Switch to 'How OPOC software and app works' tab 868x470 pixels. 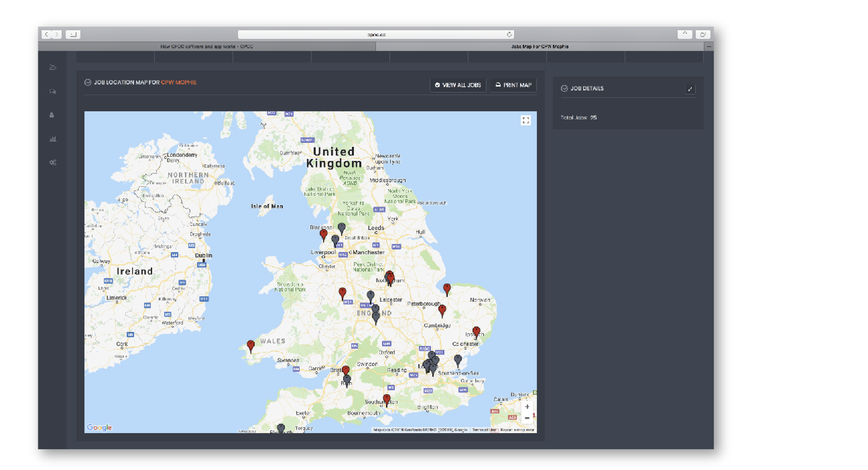[x=207, y=47]
